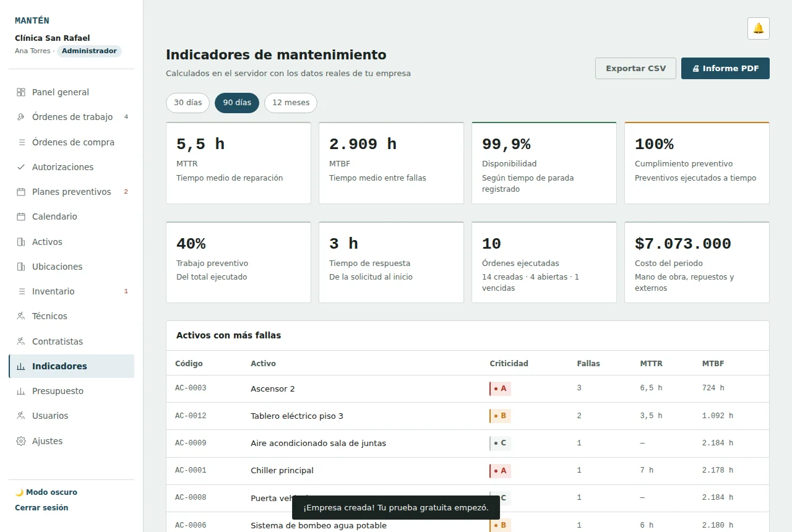Select the 12 meses period

point(291,103)
